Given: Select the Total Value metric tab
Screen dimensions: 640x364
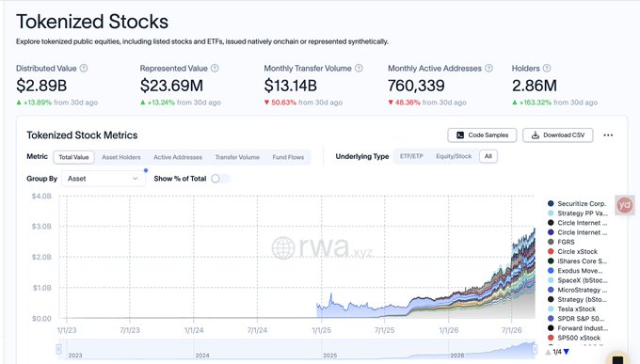Looking at the screenshot, I should pos(73,157).
